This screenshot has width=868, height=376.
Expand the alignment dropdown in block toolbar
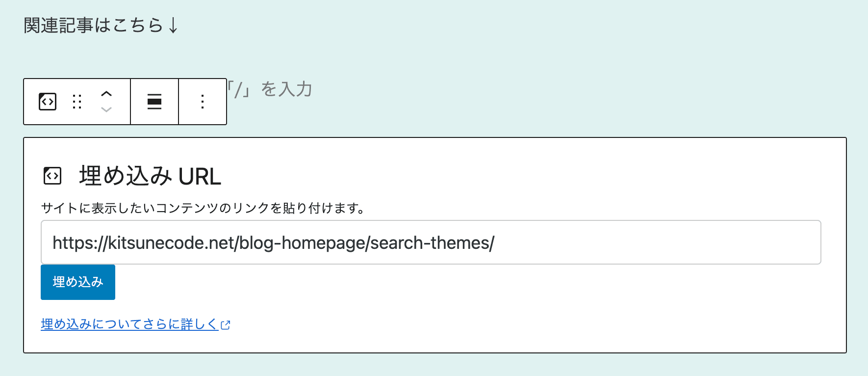click(x=154, y=102)
